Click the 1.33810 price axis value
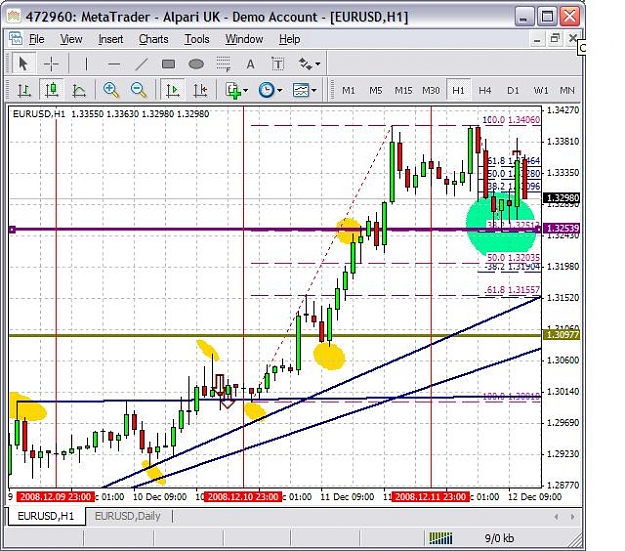Image resolution: width=625 pixels, height=551 pixels. [562, 142]
